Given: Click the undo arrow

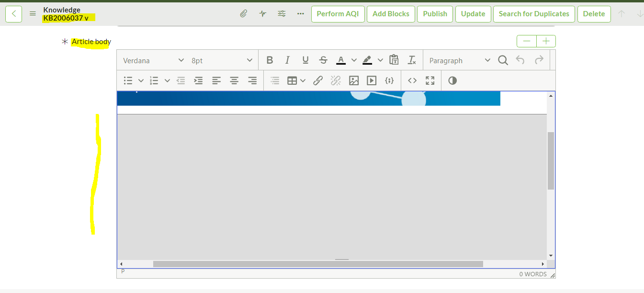Looking at the screenshot, I should pos(520,60).
